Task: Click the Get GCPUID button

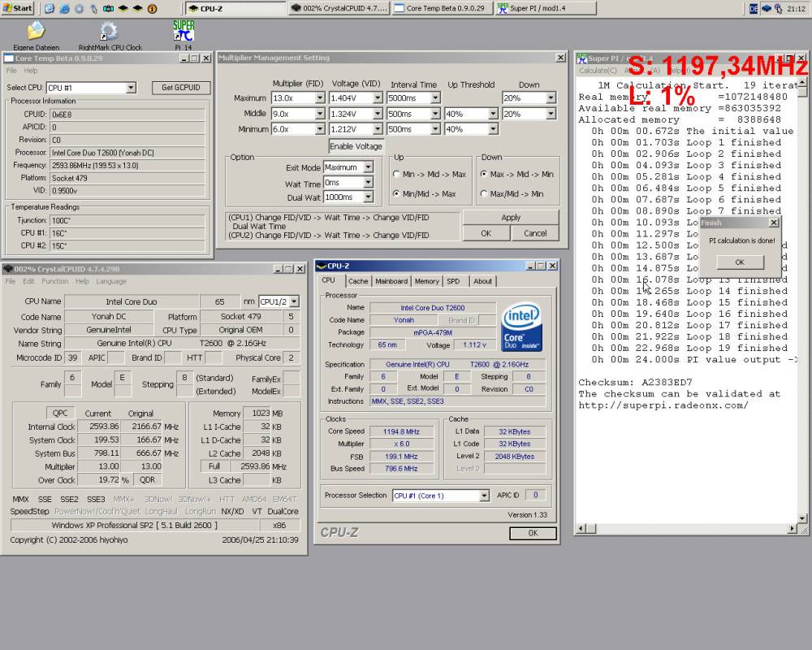Action: tap(180, 88)
